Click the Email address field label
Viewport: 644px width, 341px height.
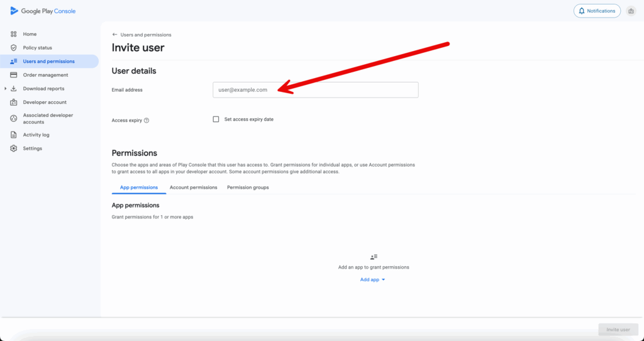tap(127, 90)
